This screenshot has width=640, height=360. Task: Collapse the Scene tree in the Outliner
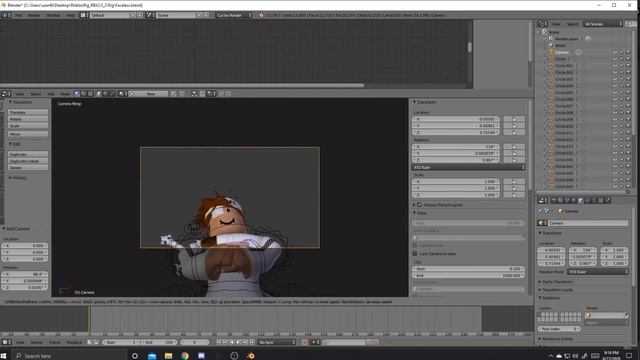pyautogui.click(x=539, y=32)
